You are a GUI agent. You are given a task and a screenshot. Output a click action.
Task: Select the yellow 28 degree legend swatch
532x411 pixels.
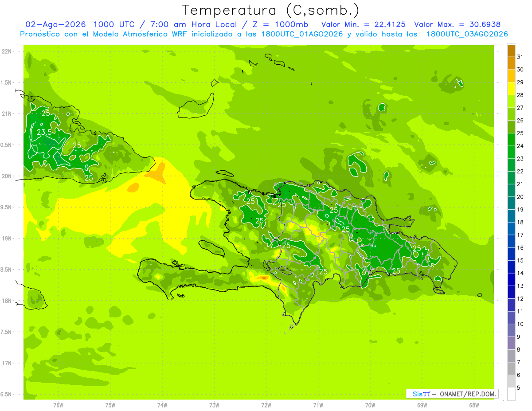(511, 89)
